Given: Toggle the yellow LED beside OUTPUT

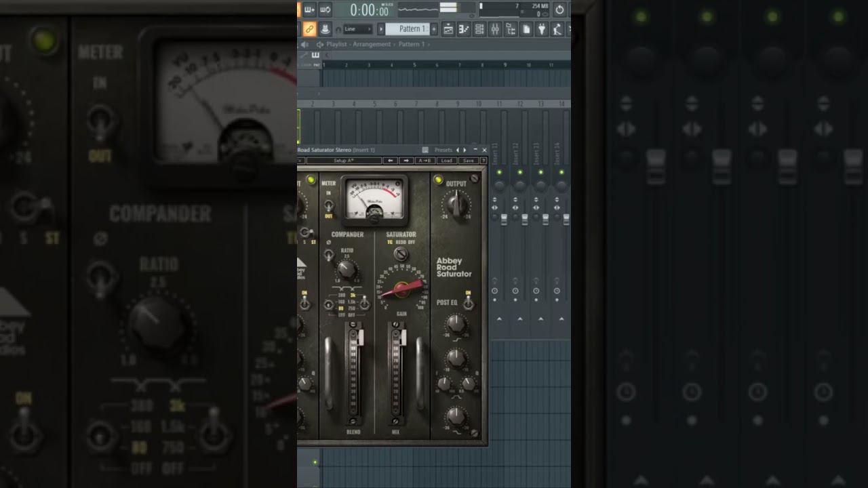Looking at the screenshot, I should tap(438, 180).
